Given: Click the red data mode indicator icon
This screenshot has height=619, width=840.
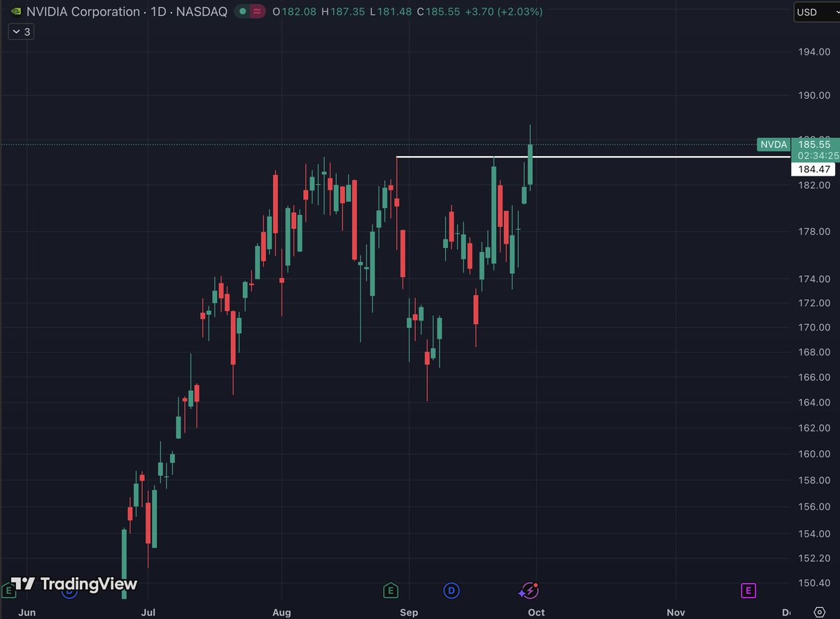Looking at the screenshot, I should point(257,12).
